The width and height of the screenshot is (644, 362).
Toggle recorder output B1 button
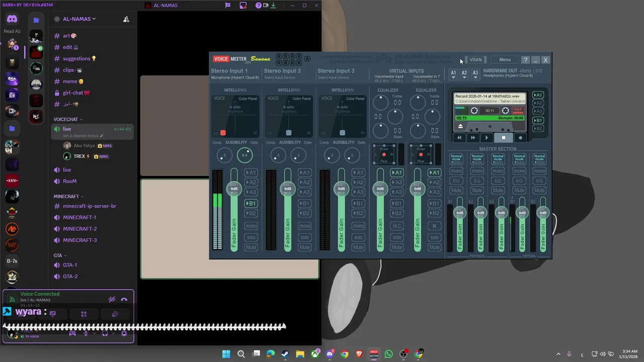[x=538, y=120]
